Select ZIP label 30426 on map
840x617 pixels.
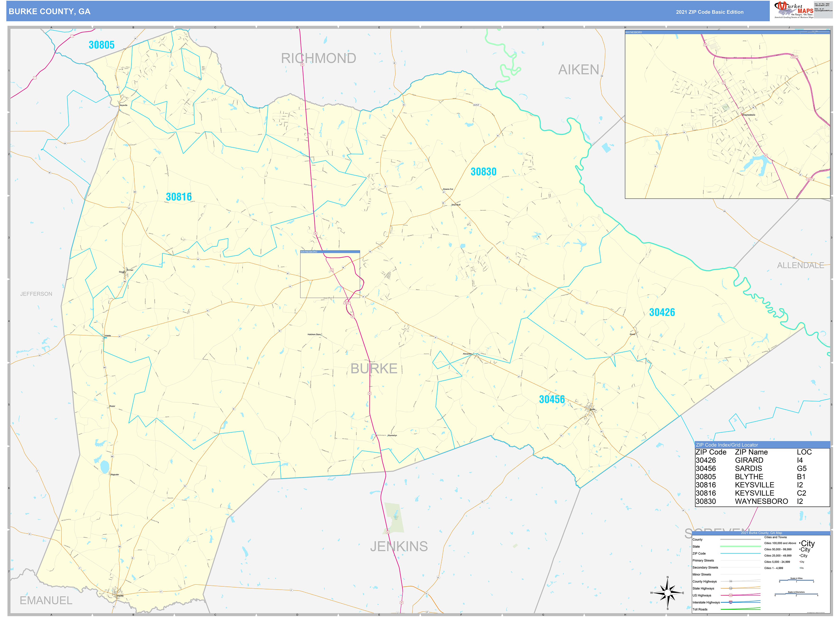(662, 312)
